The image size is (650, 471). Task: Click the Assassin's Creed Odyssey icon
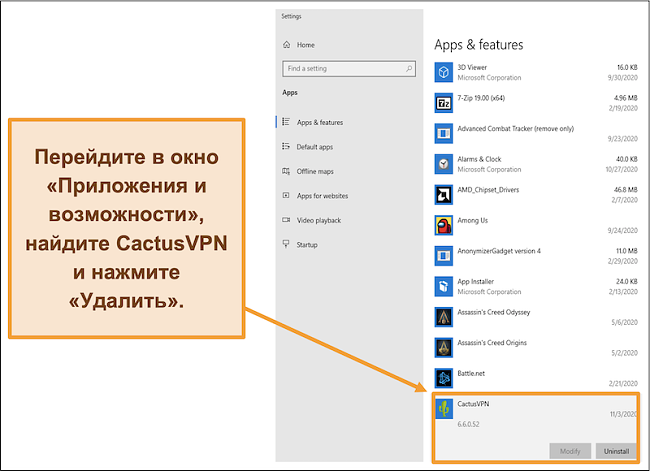pyautogui.click(x=444, y=317)
